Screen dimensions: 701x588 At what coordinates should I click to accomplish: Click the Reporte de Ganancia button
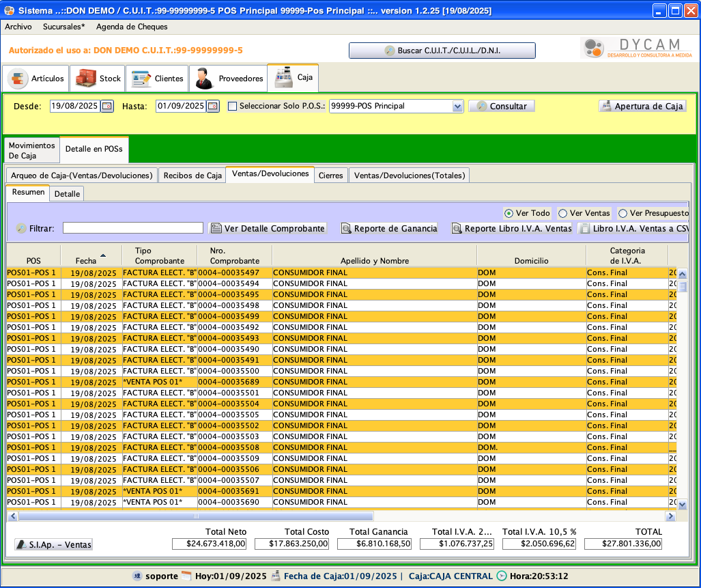(389, 228)
